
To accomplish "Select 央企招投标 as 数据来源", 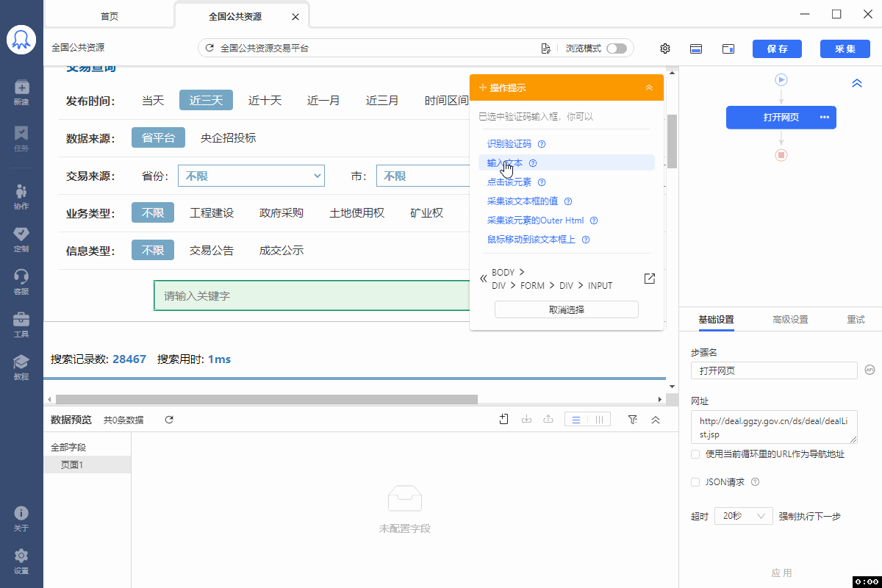I will [229, 137].
